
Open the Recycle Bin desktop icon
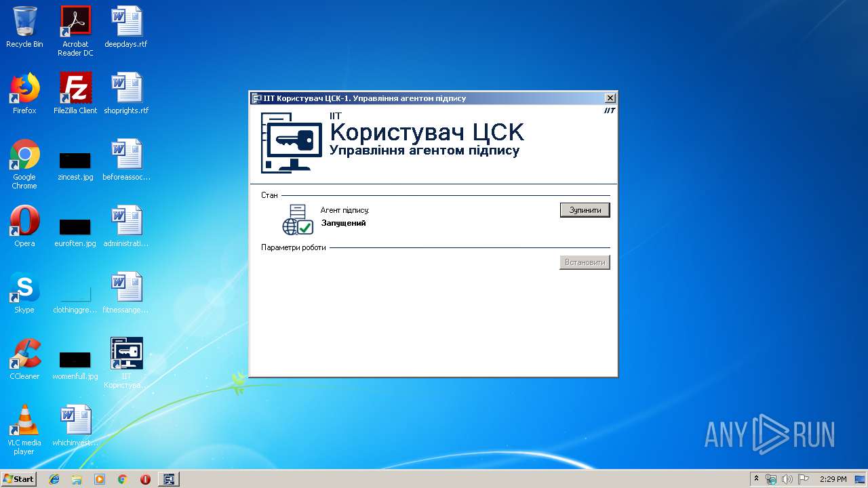(24, 27)
